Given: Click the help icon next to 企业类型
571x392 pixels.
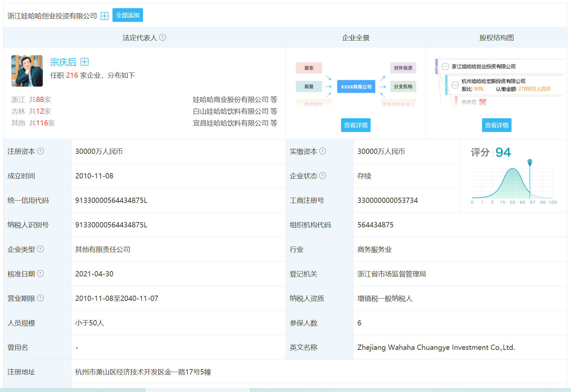Looking at the screenshot, I should pos(40,249).
